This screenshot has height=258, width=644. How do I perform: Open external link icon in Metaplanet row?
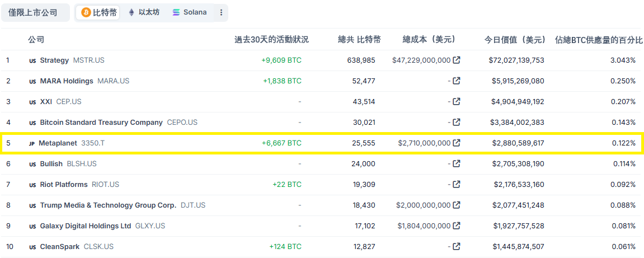tap(457, 143)
